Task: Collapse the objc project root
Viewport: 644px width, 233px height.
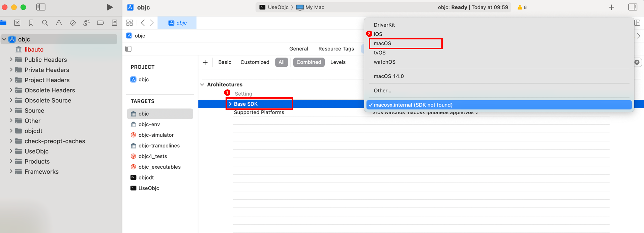Action: tap(4, 39)
